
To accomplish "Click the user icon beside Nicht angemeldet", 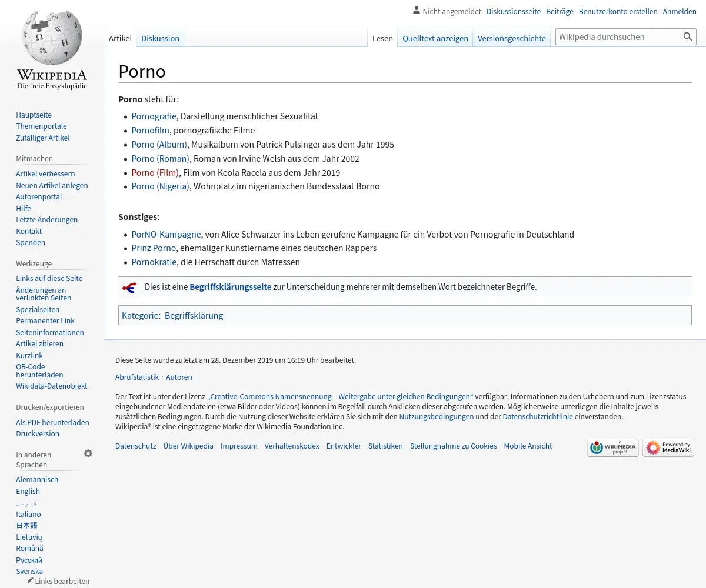I will (x=417, y=11).
